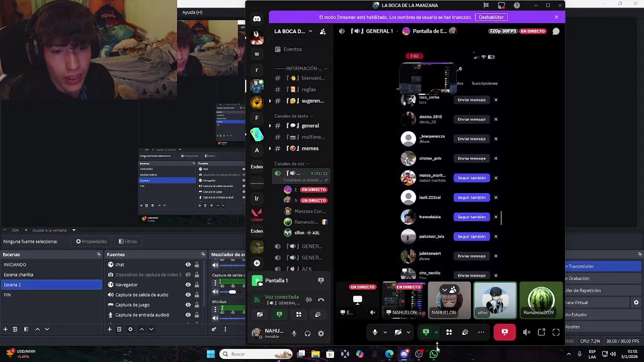Image resolution: width=644 pixels, height=362 pixels.
Task: Open soundboard icon in call controls
Action: 465,332
